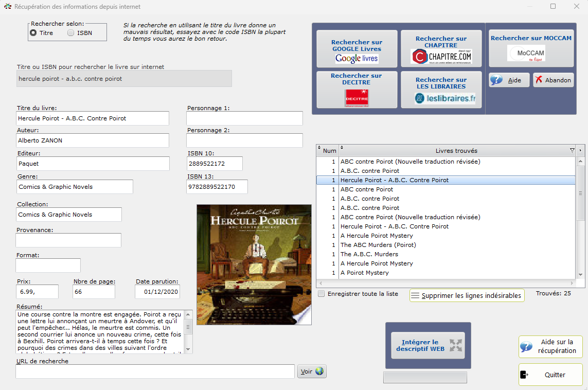Click the Abandon red X icon
588x390 pixels.
click(539, 80)
